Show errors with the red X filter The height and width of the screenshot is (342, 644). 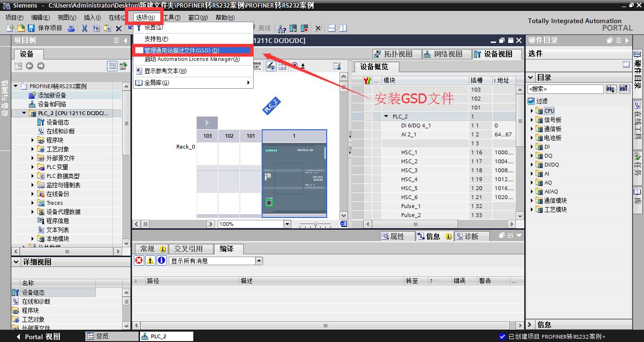(139, 260)
